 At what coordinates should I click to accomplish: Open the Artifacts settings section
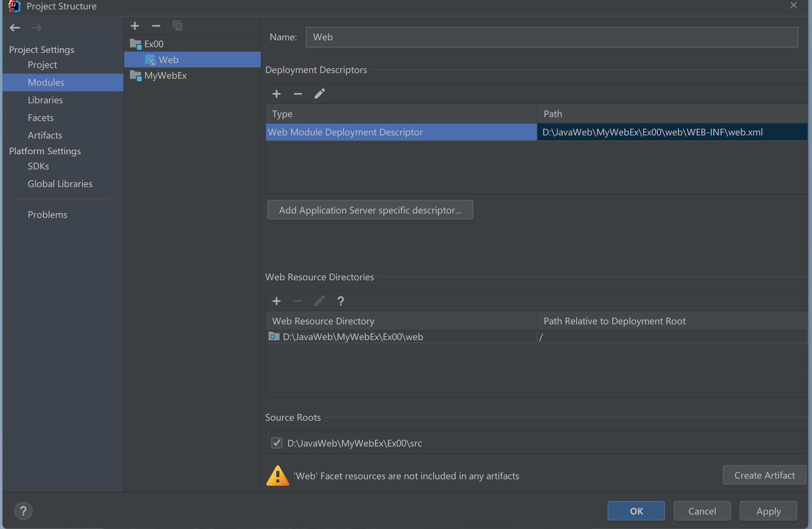coord(45,135)
